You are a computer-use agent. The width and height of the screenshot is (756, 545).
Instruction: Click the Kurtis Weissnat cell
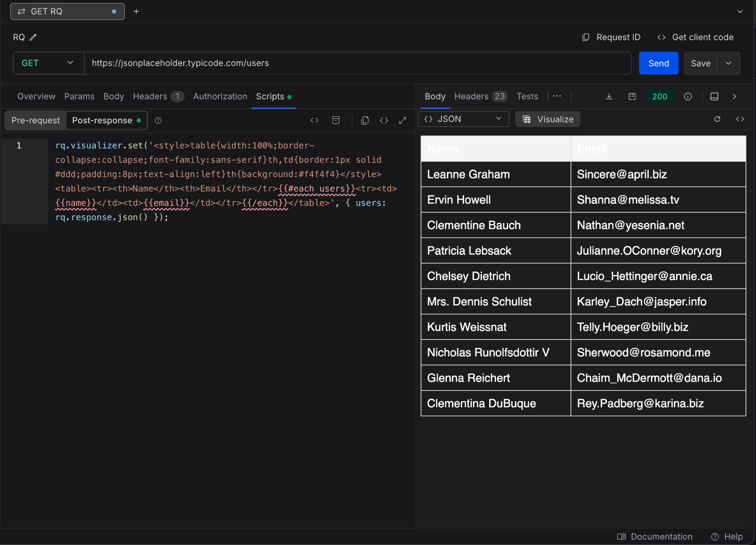[x=496, y=327]
